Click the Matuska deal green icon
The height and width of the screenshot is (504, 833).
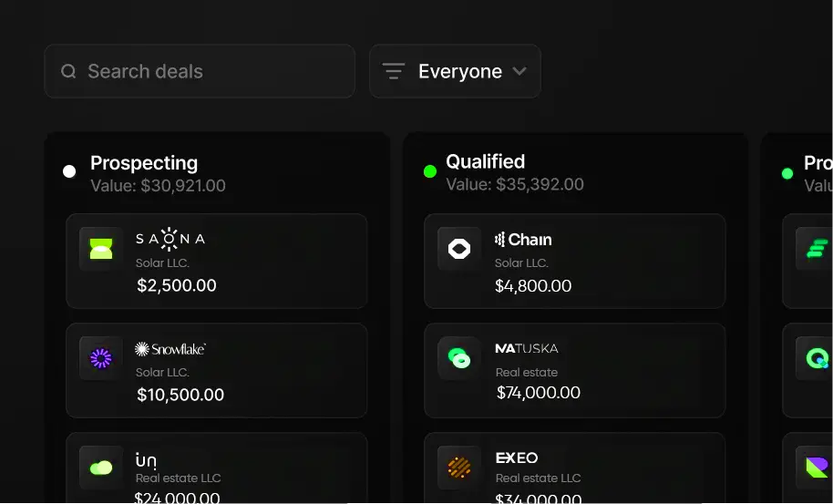[459, 358]
